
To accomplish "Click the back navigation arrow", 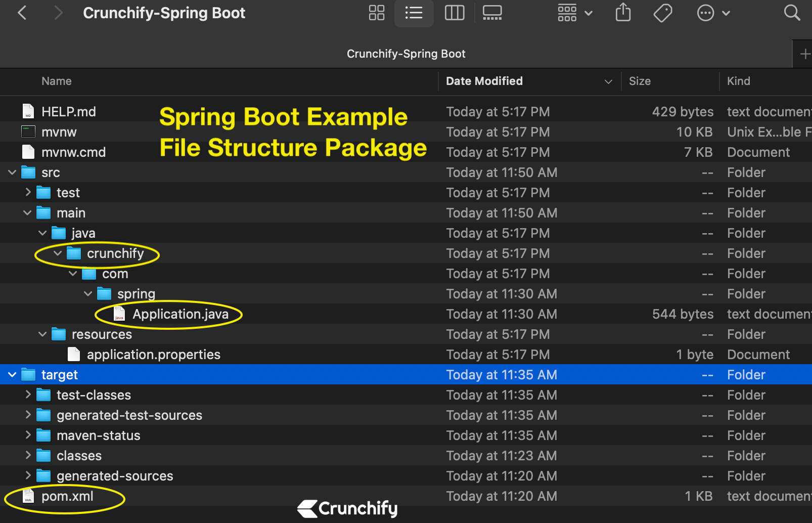I will [22, 13].
